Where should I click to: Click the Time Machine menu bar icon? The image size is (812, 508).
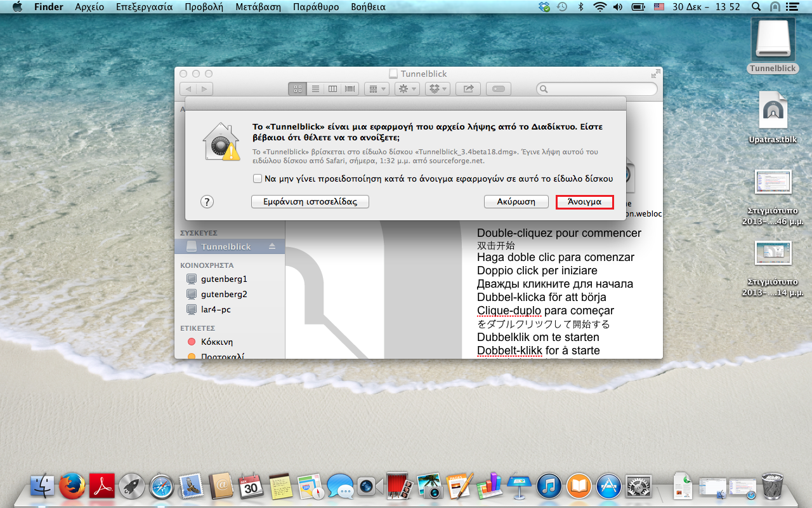(x=562, y=7)
